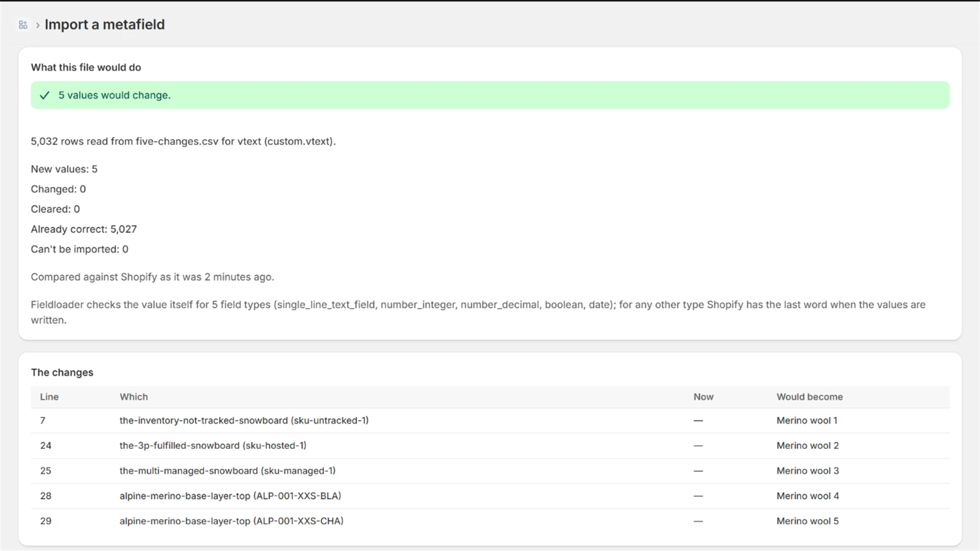
Task: Click the Now dash for line 7
Action: pyautogui.click(x=698, y=421)
